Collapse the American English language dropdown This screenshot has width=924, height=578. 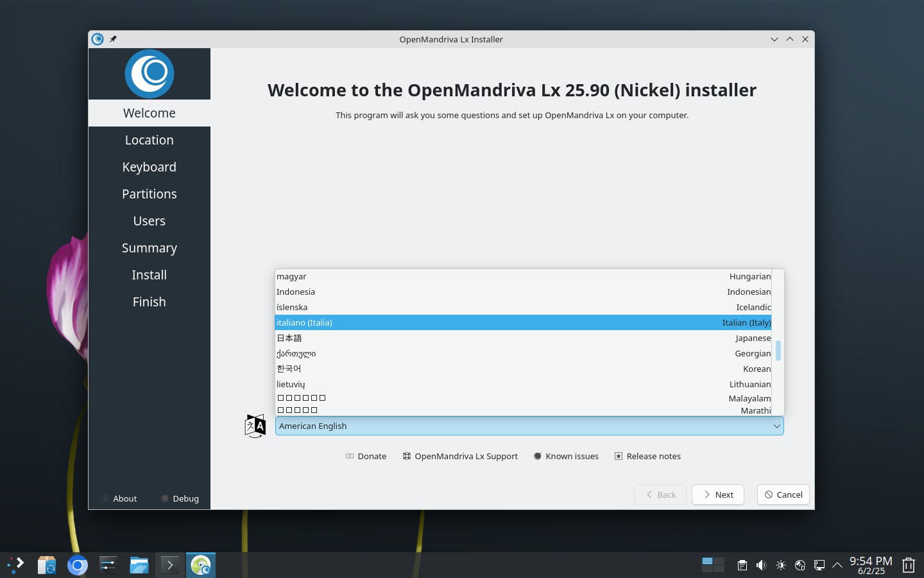pos(529,426)
